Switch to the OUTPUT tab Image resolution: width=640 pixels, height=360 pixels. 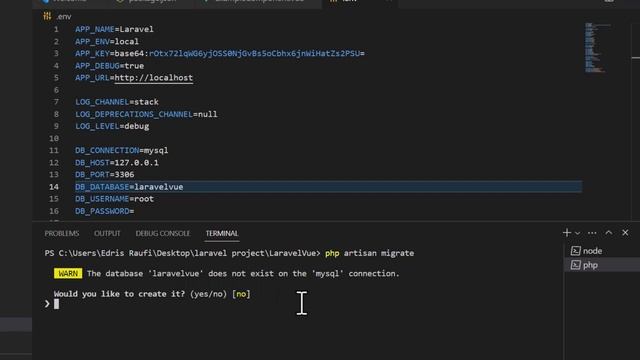pyautogui.click(x=107, y=233)
